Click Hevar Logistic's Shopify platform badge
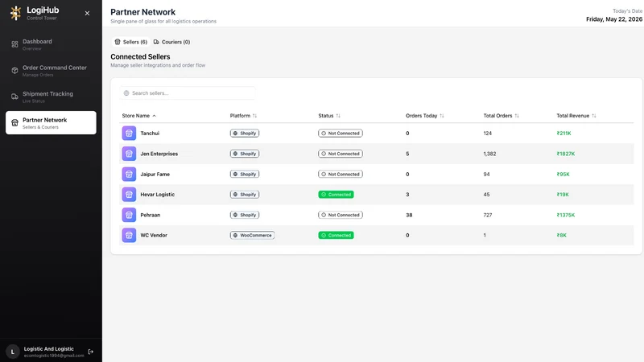The width and height of the screenshot is (644, 362). click(245, 195)
